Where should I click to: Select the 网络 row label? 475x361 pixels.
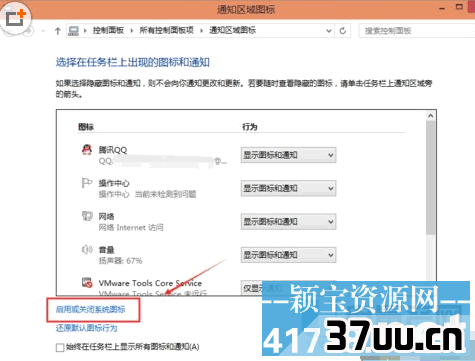(106, 217)
